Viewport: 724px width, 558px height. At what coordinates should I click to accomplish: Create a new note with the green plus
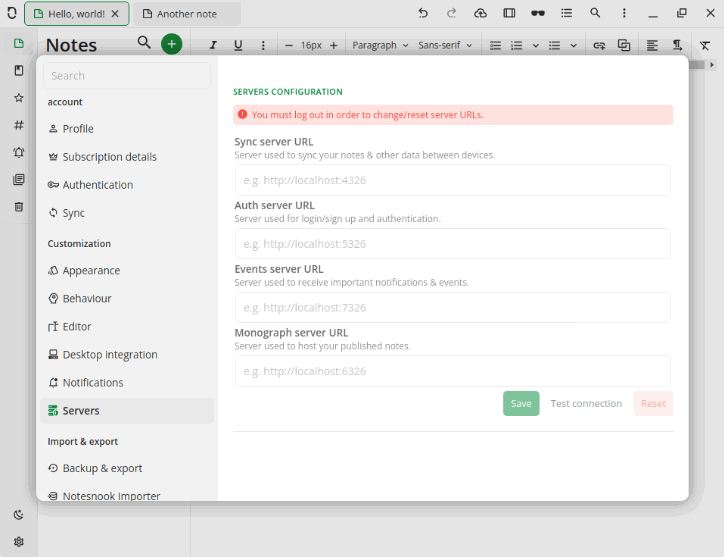(171, 44)
